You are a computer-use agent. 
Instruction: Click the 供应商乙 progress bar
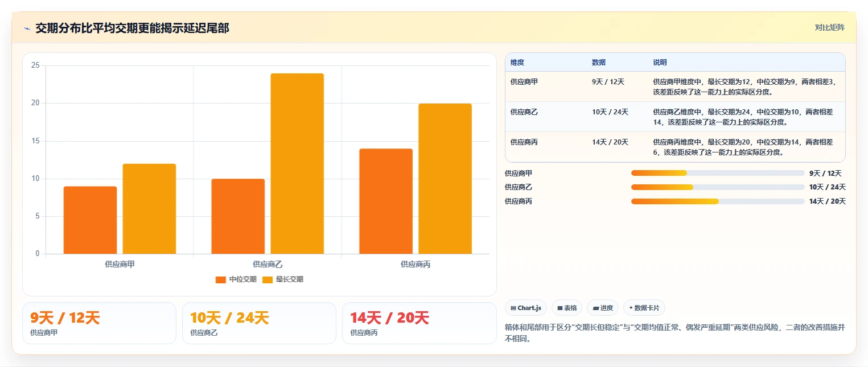(718, 187)
